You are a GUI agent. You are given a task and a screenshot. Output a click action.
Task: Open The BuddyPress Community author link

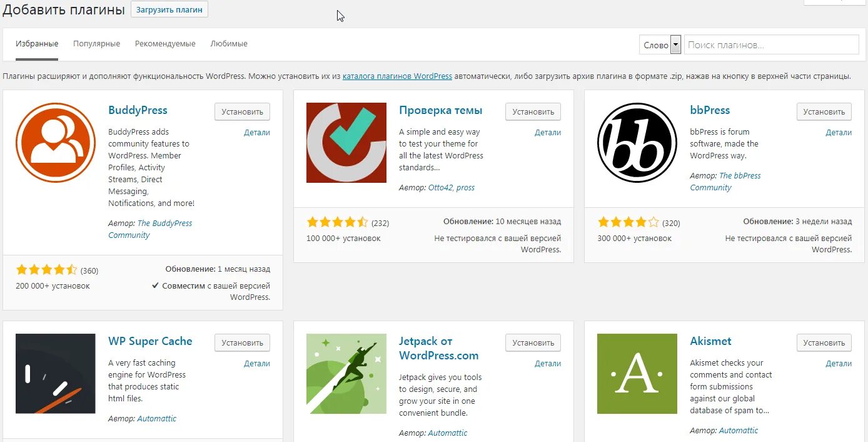pos(150,229)
